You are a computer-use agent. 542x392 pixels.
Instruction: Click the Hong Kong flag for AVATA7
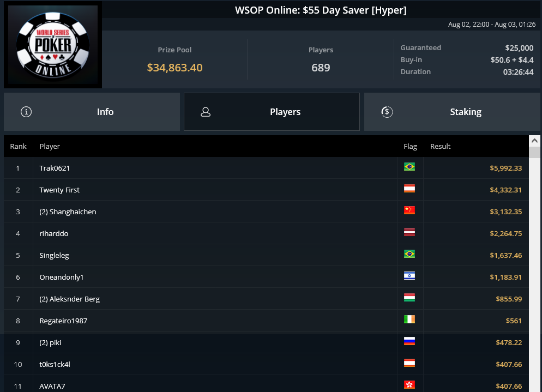click(x=409, y=385)
